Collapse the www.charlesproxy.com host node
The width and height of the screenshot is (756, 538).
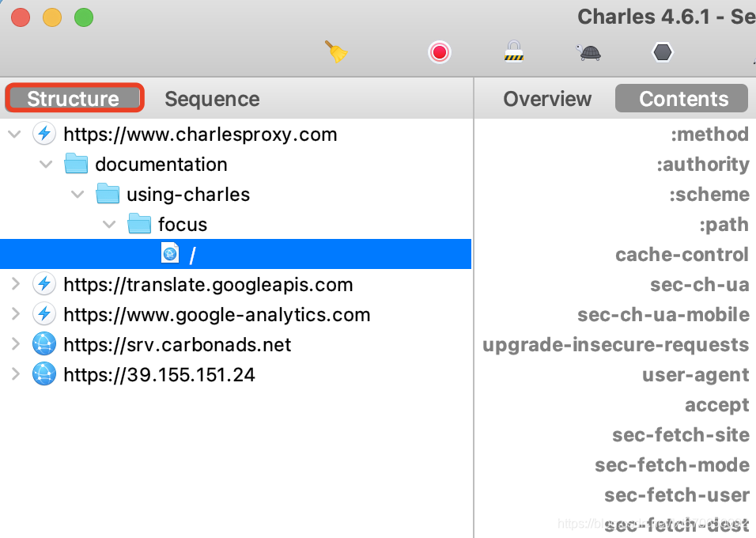pyautogui.click(x=15, y=134)
